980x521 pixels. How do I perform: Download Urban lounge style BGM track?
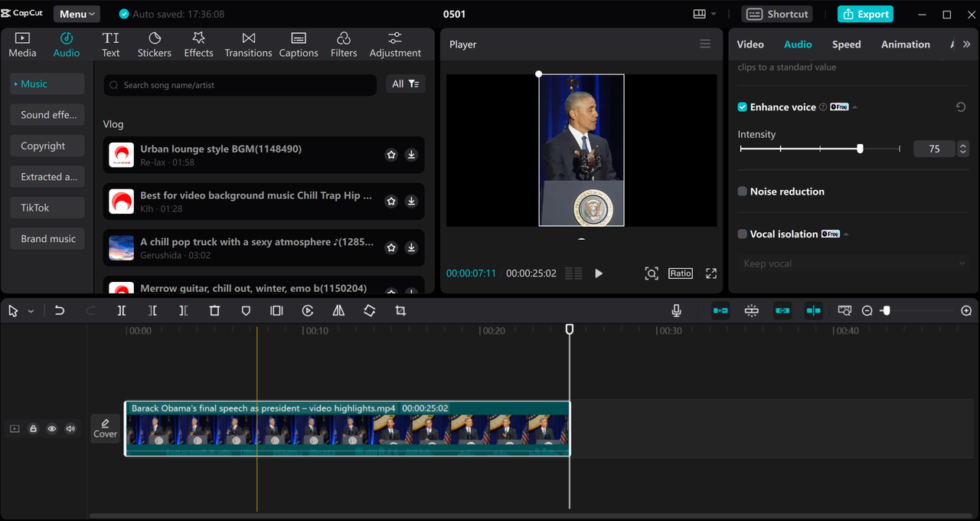coord(411,155)
